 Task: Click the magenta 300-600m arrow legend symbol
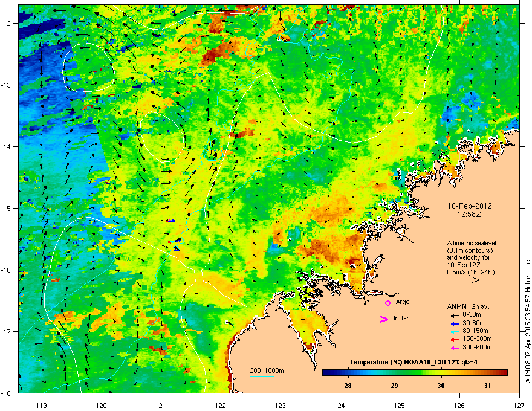point(455,348)
